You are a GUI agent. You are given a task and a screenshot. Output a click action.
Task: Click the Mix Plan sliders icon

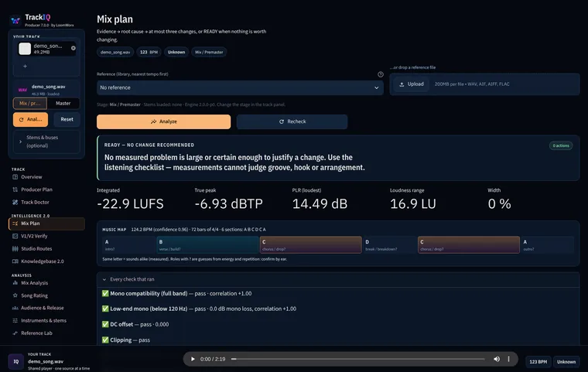15,224
